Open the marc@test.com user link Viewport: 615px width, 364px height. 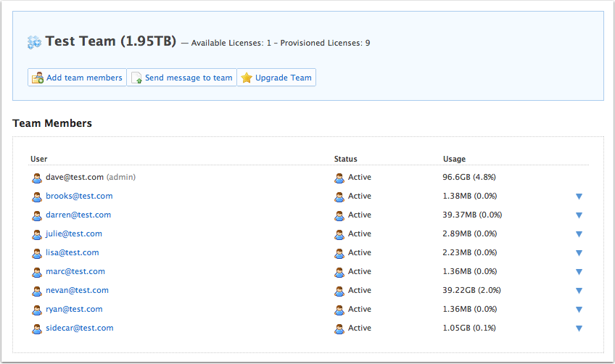click(75, 271)
